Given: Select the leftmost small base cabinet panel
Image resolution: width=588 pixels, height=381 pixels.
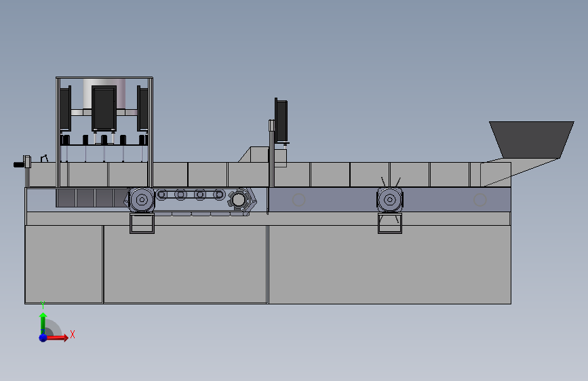Looking at the screenshot, I should click(64, 264).
